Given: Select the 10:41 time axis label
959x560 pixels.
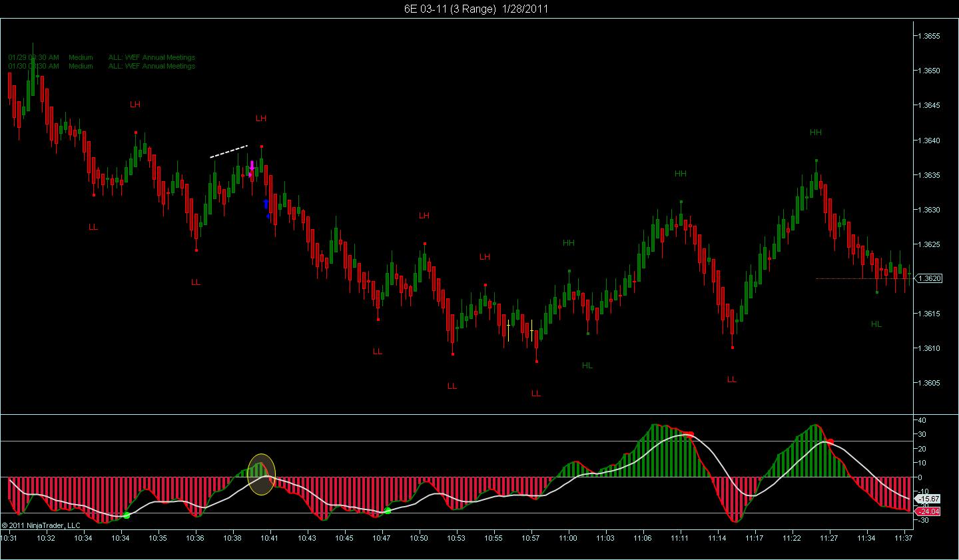Looking at the screenshot, I should (270, 537).
